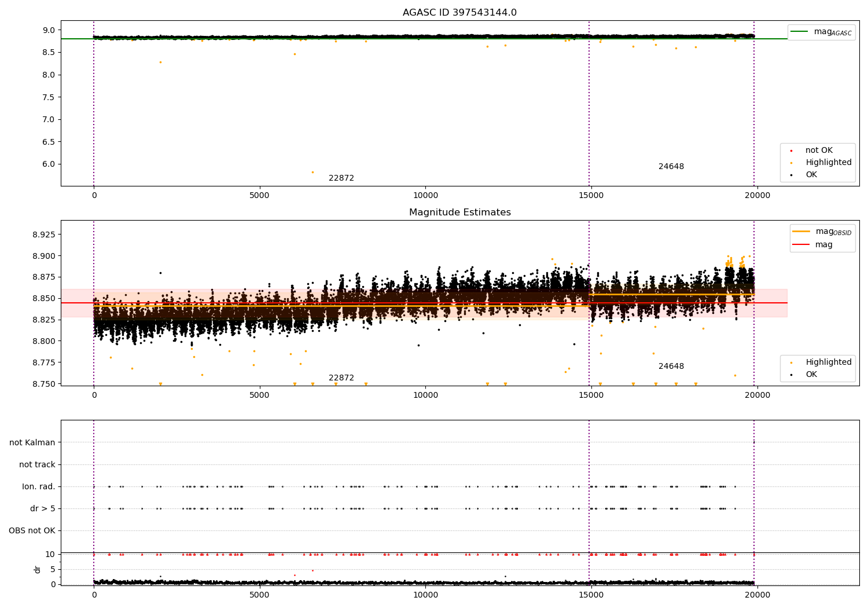Click the orange mag OBSID legend line
868x608 pixels.
coord(801,232)
